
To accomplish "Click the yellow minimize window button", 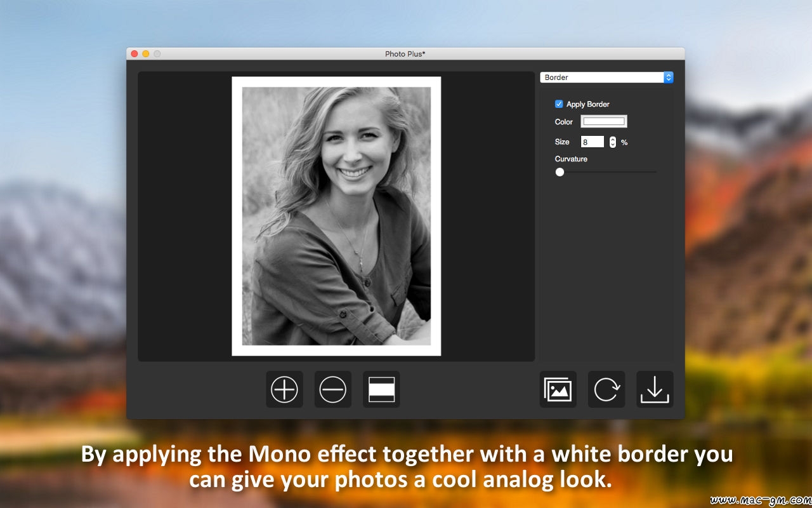I will pos(146,54).
